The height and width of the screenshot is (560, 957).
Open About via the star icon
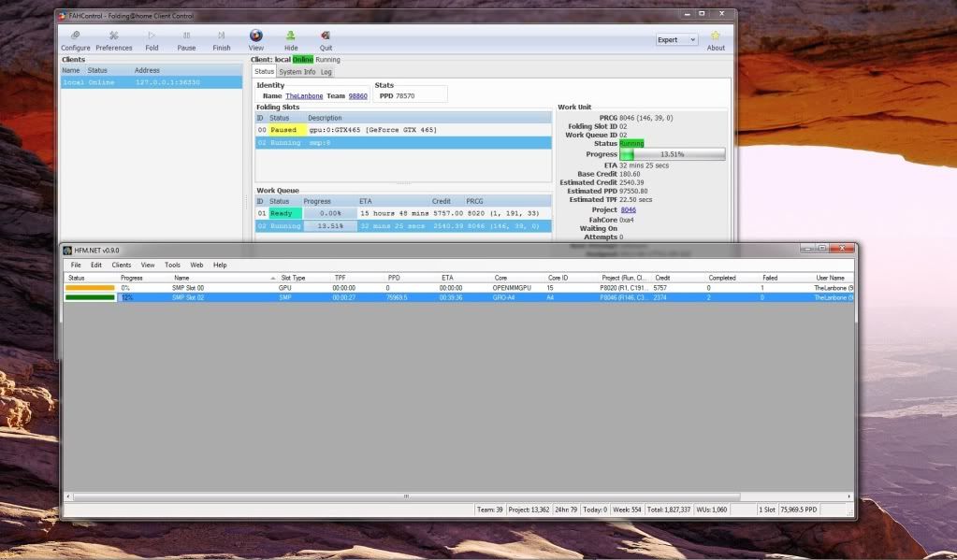[716, 41]
